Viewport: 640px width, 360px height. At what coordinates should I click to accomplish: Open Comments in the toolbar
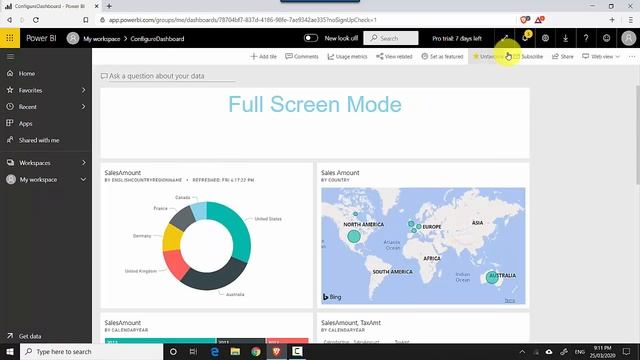[302, 56]
